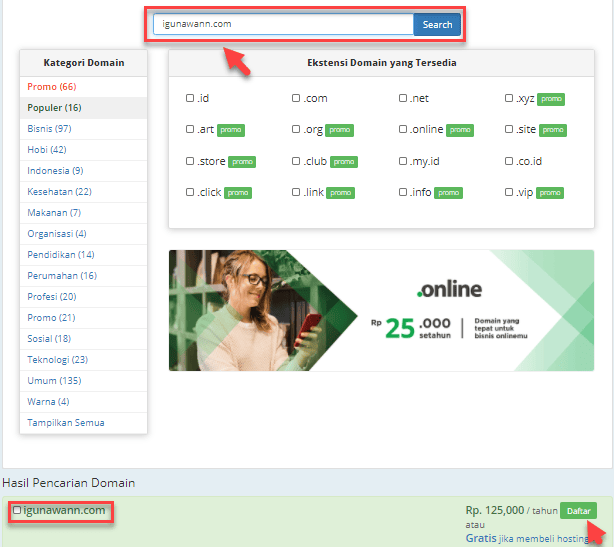This screenshot has width=614, height=547.
Task: Click the promo badge next to .vip
Action: point(550,193)
